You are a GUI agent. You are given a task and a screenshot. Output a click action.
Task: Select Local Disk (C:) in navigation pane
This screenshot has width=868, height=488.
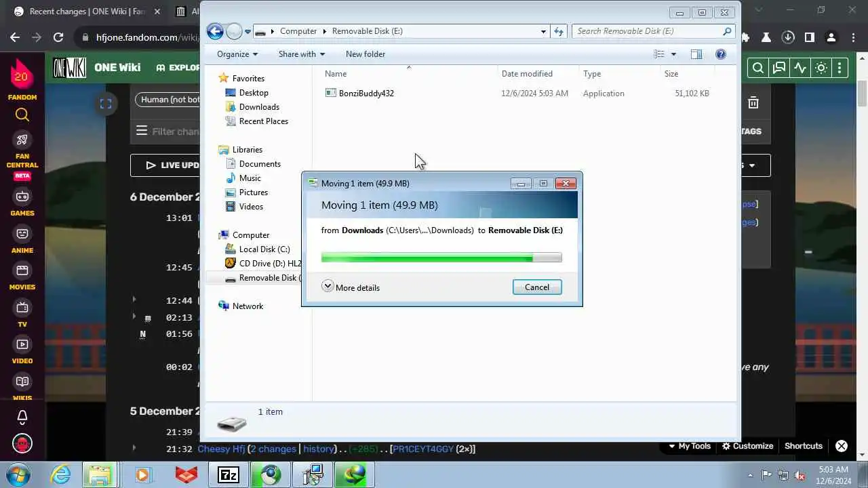264,249
